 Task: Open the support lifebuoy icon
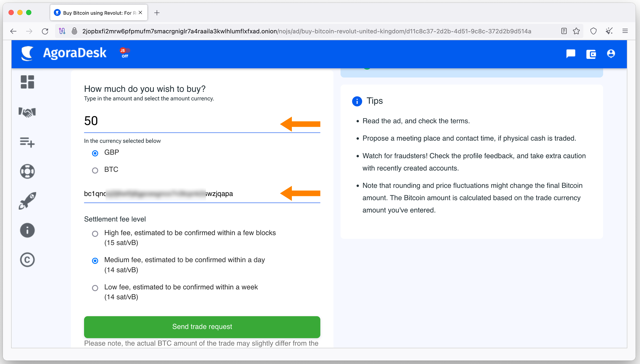(27, 171)
